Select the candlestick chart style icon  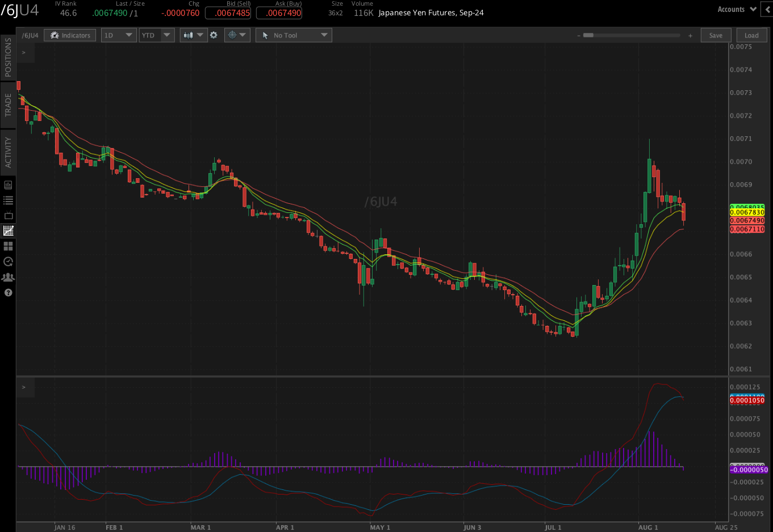point(189,35)
